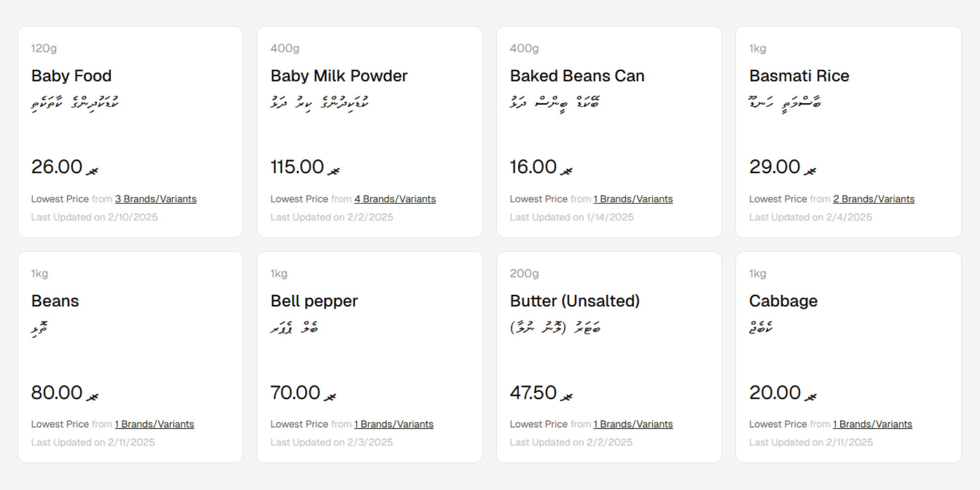This screenshot has width=980, height=490.
Task: Click the currency icon beside the 20.00 Cabbage price
Action: [x=811, y=396]
